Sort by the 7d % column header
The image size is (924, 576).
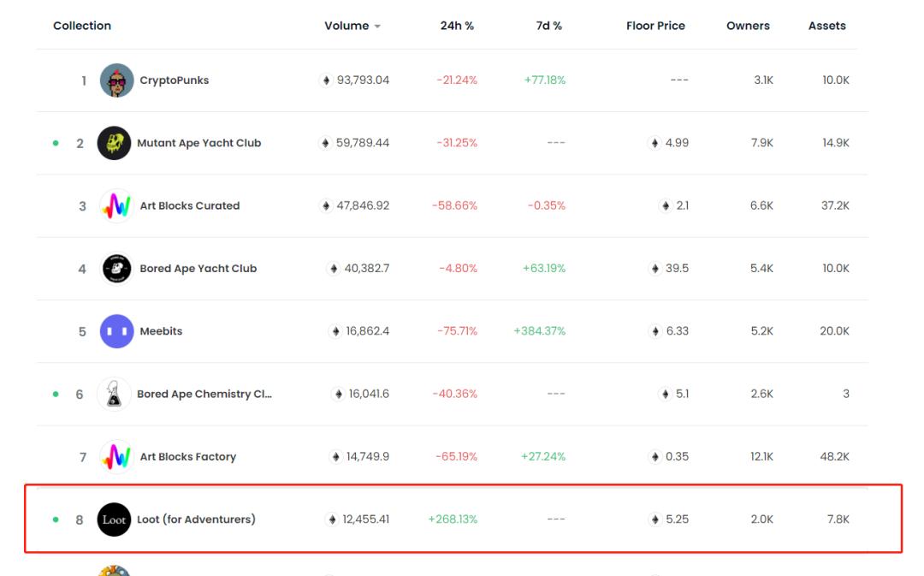click(x=548, y=26)
